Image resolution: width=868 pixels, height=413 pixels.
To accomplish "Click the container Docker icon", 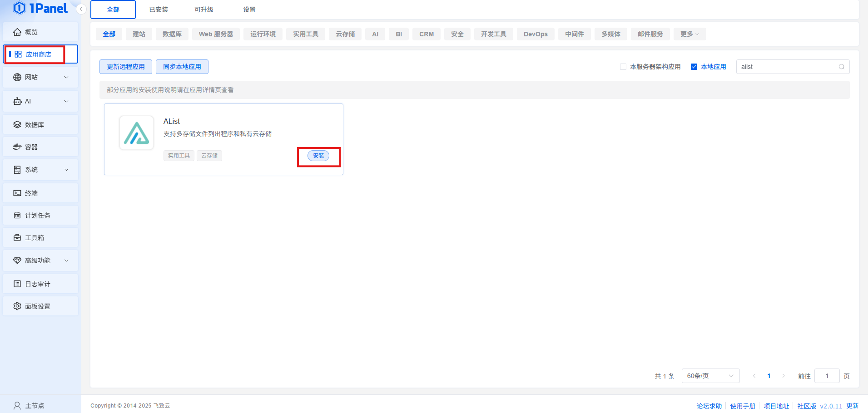I will pyautogui.click(x=17, y=147).
